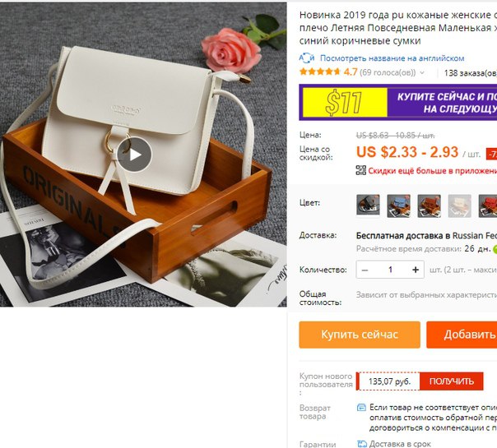Expand the rating votes dropdown arrow
Viewport: 497px width, 448px height.
point(422,73)
